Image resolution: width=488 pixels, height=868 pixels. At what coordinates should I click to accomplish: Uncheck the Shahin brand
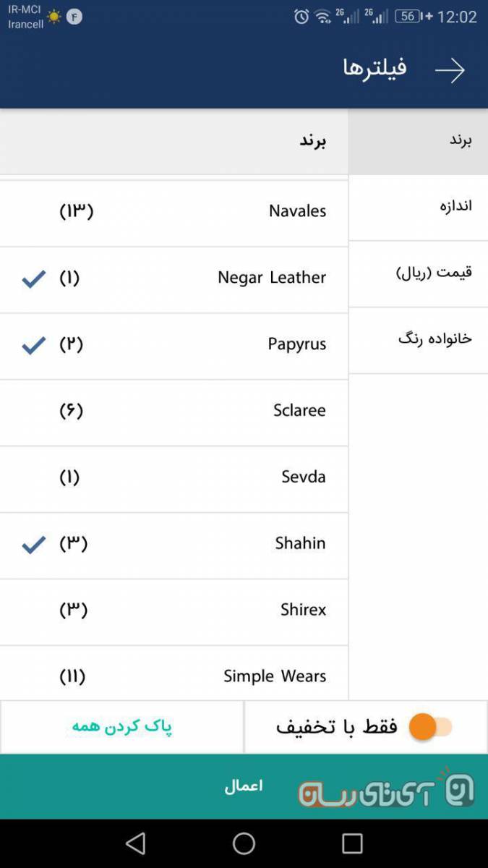pos(33,544)
